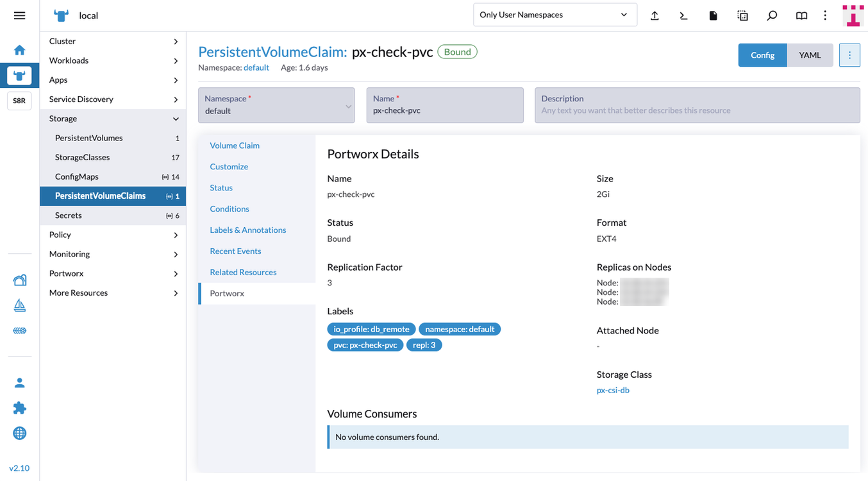Screen dimensions: 868x481
Task: Click the Home icon in sidebar
Action: coord(19,50)
